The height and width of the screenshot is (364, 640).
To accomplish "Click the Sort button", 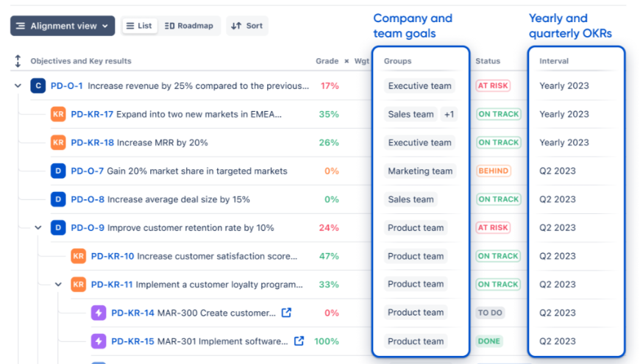I will (x=246, y=26).
